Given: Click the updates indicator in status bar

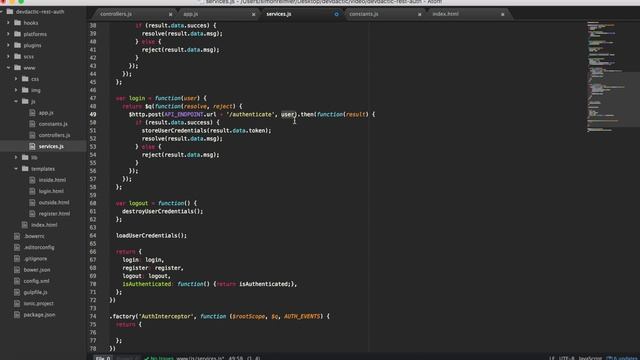Looking at the screenshot, I should click(x=622, y=358).
